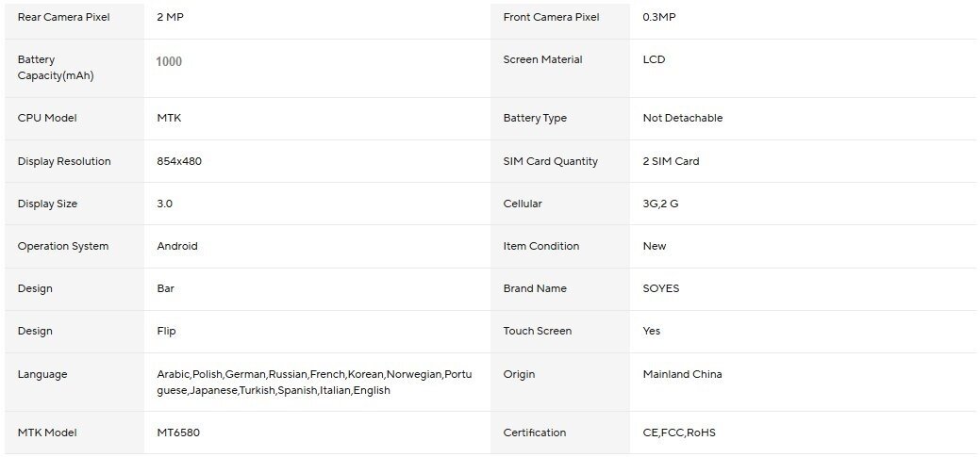Select the "Mainland China" origin value

click(x=682, y=374)
